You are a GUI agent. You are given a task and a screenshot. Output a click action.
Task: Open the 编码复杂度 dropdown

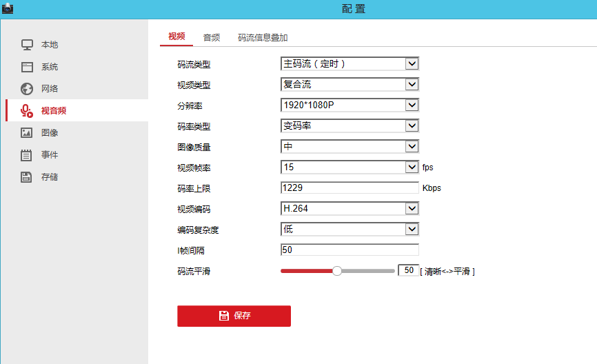coord(350,229)
